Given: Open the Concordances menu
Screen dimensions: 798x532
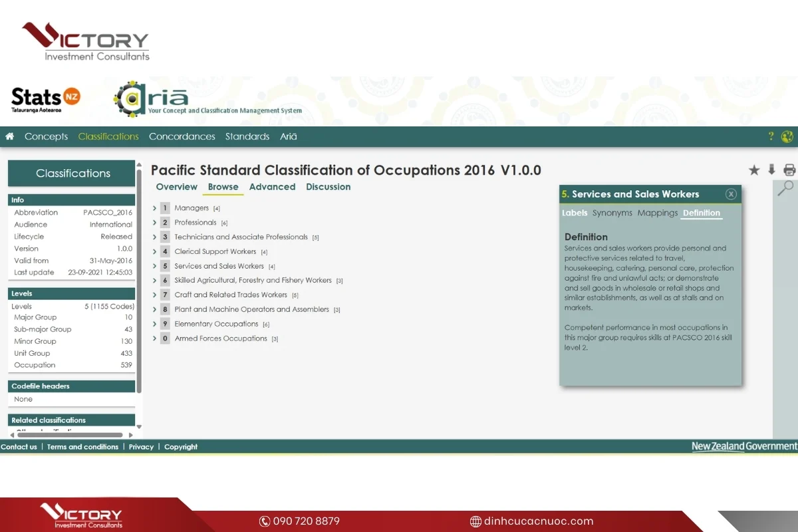Looking at the screenshot, I should (182, 136).
